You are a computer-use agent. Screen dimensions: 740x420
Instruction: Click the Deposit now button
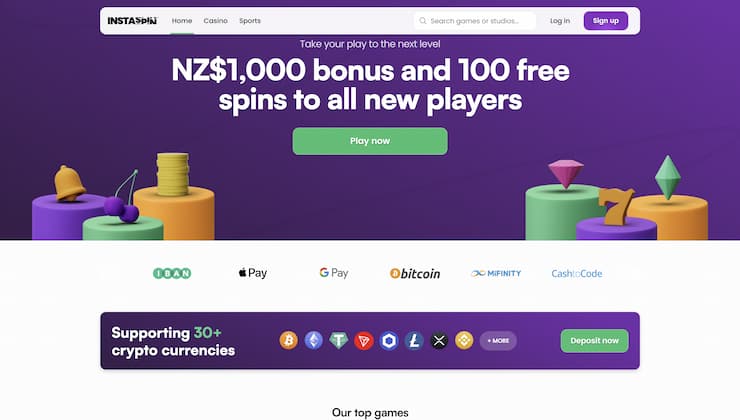coord(594,341)
